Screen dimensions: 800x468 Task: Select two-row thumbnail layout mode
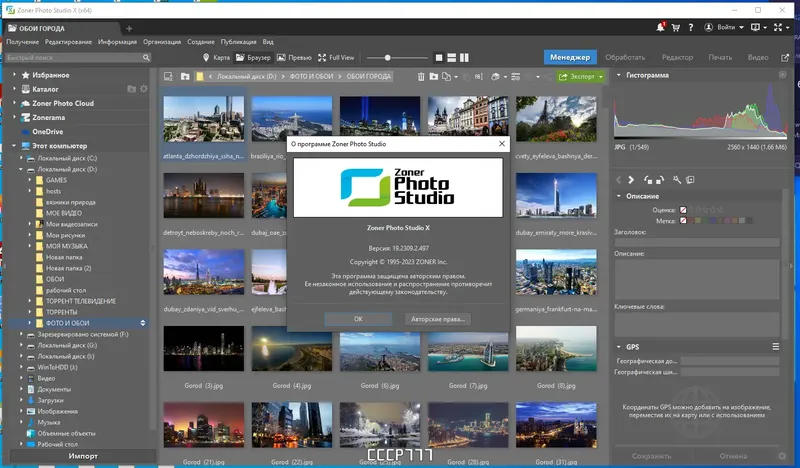click(x=452, y=58)
